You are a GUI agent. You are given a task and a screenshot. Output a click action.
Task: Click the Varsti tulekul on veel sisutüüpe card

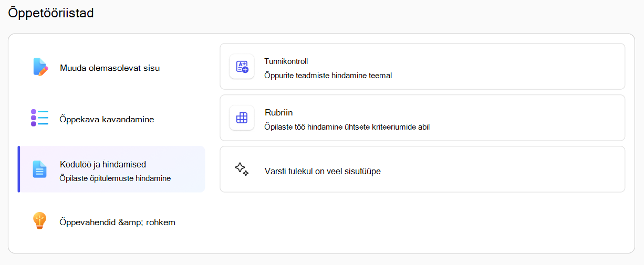pyautogui.click(x=422, y=169)
